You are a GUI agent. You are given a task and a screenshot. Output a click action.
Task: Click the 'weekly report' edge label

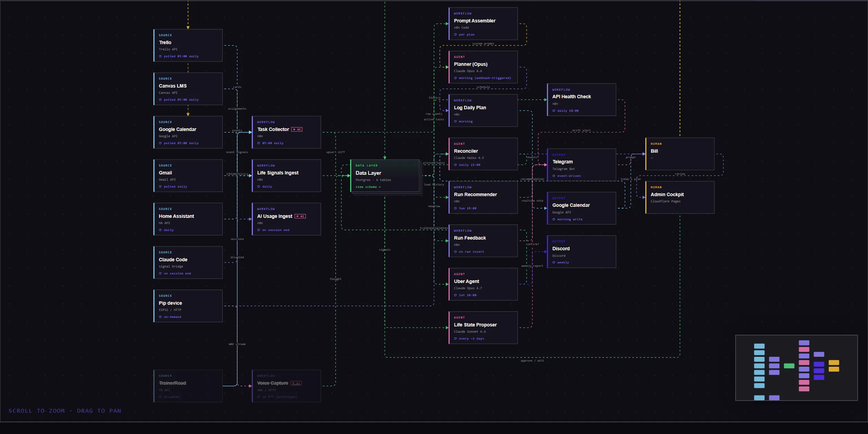tap(532, 266)
